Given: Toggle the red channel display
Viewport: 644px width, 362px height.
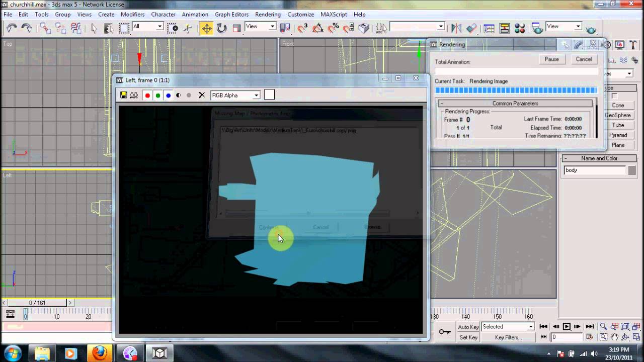Looking at the screenshot, I should click(x=147, y=95).
